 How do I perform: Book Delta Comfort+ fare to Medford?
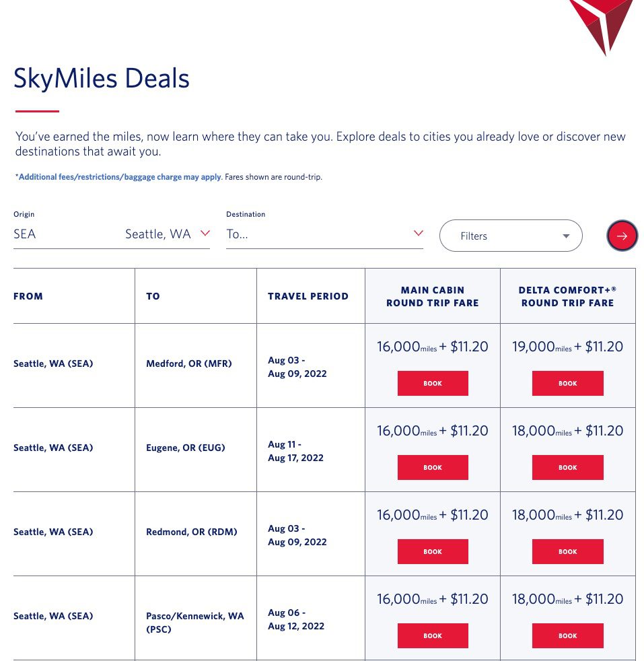click(567, 383)
